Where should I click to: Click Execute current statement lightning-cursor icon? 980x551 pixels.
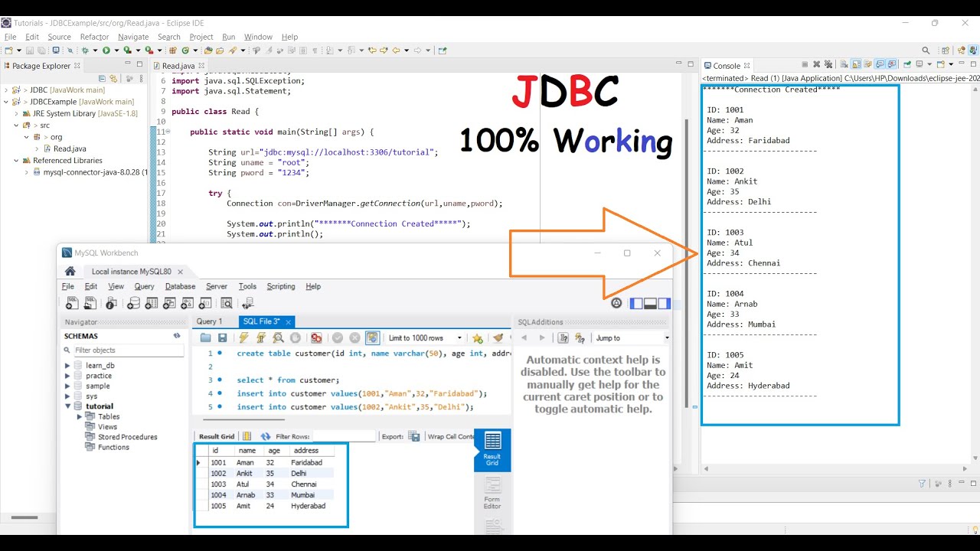(261, 337)
